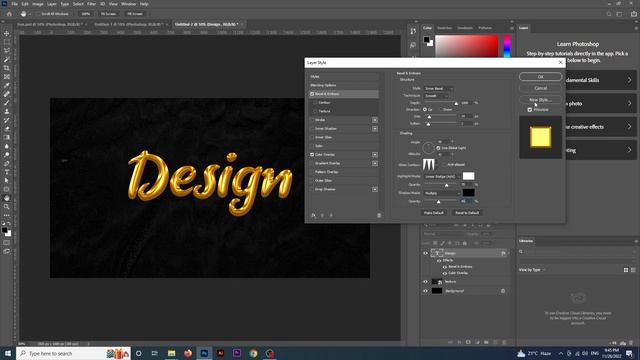Select the Zoom tool in toolbar
The height and width of the screenshot is (360, 640).
7,207
